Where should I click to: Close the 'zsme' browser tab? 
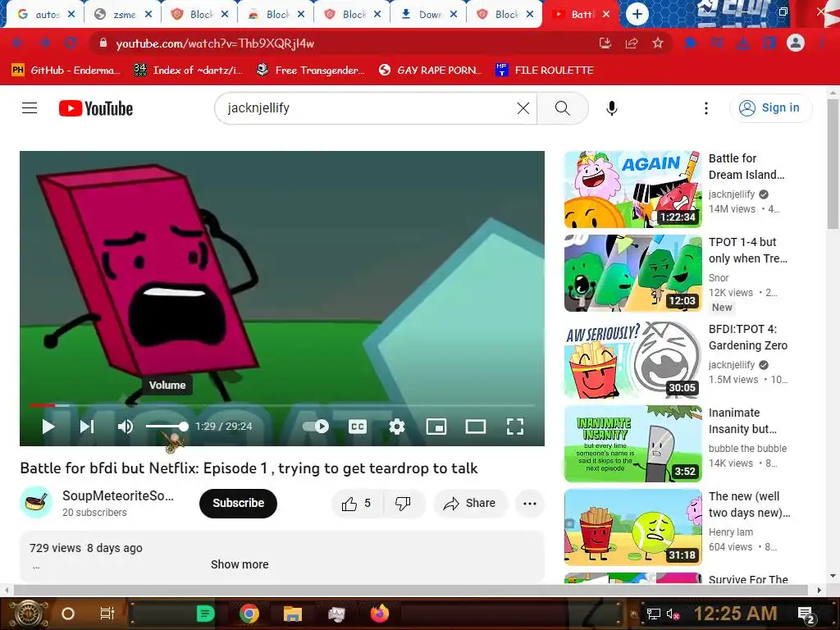point(148,15)
